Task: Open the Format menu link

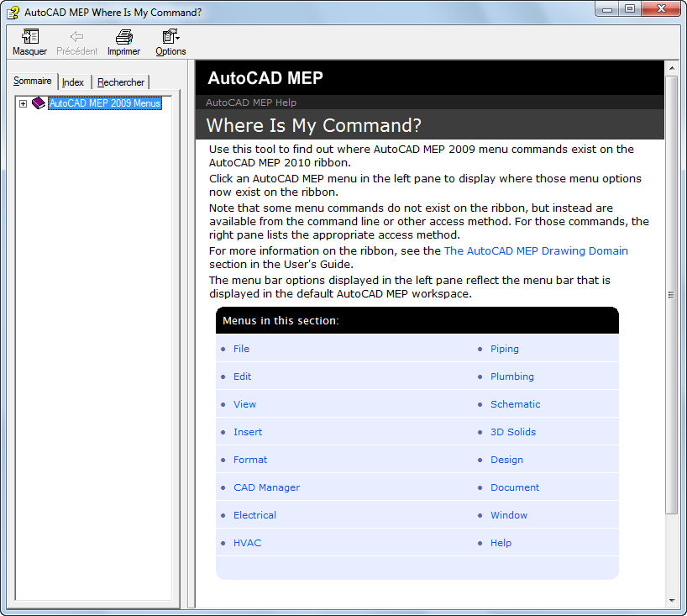Action: (x=250, y=460)
